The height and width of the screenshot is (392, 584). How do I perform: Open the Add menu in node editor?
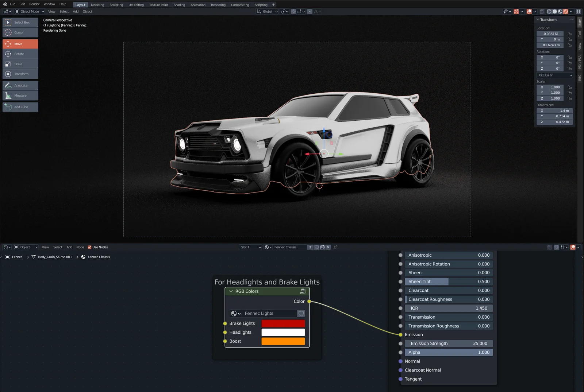coord(69,247)
